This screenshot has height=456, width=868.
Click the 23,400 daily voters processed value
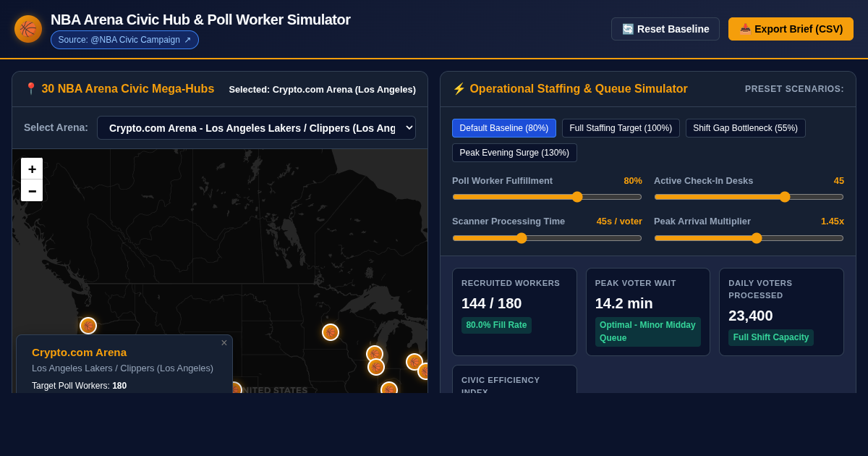pos(751,316)
